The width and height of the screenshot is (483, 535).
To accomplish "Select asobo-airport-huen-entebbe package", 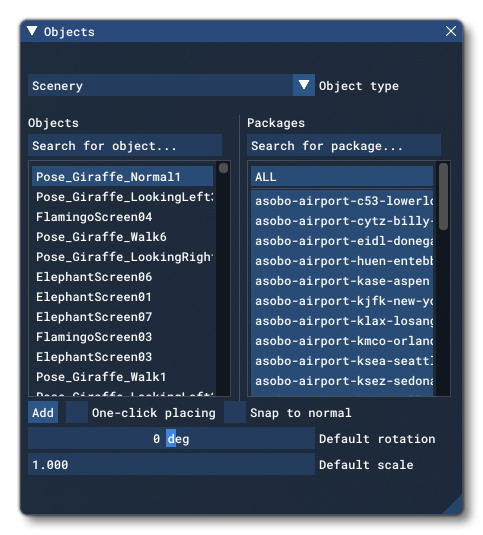I will tap(342, 261).
